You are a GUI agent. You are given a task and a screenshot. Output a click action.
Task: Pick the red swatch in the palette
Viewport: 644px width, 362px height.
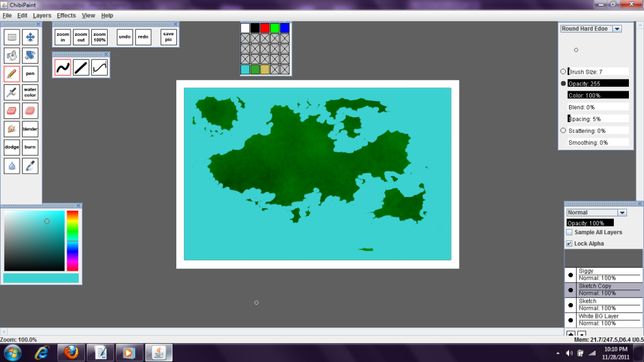click(265, 28)
